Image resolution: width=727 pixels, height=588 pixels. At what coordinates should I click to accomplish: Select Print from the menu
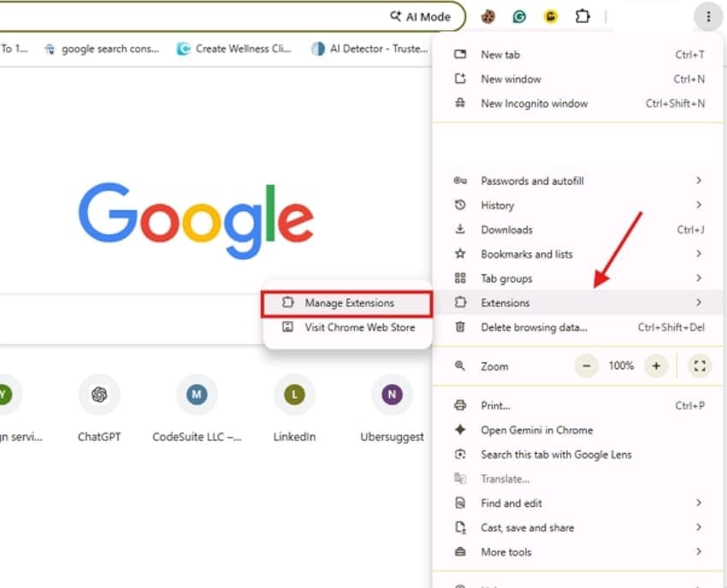tap(577, 406)
